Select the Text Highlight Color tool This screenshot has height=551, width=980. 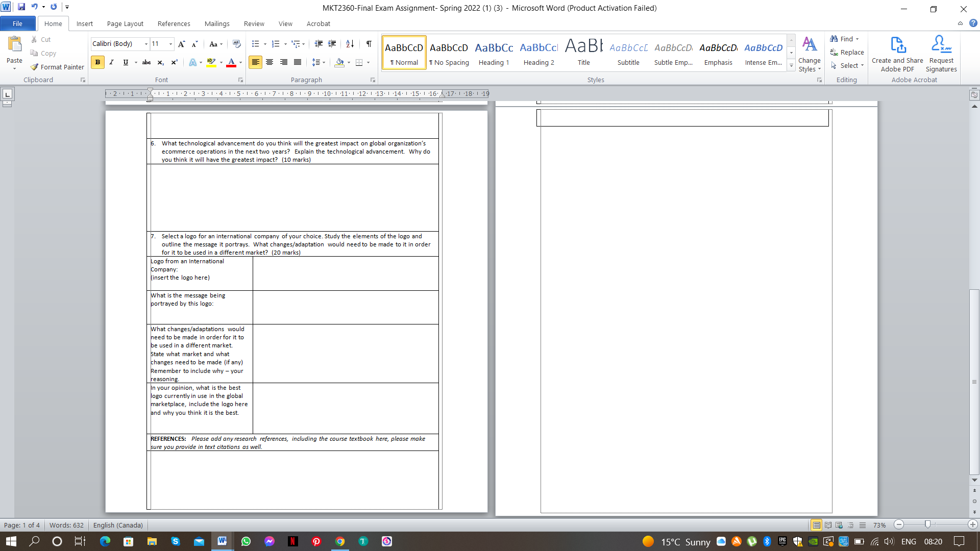coord(211,63)
